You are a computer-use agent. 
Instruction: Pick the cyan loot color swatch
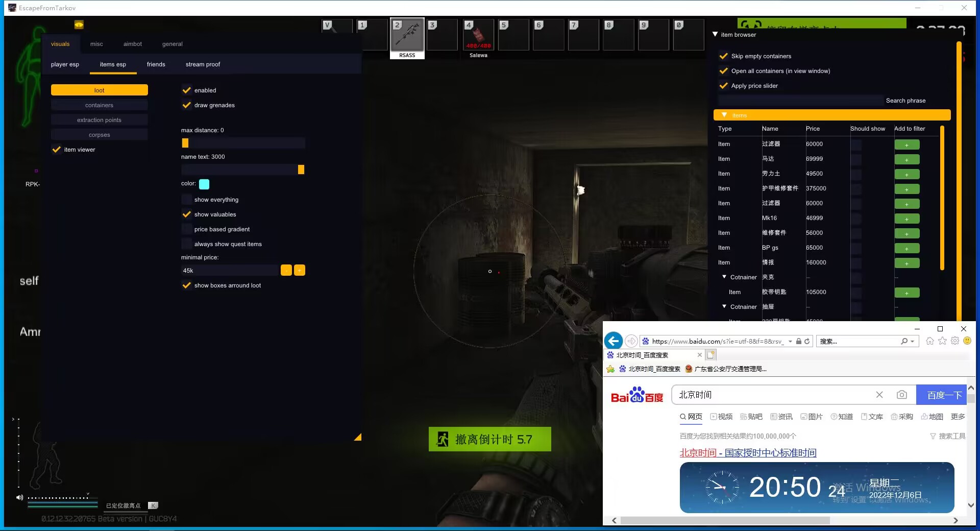204,184
